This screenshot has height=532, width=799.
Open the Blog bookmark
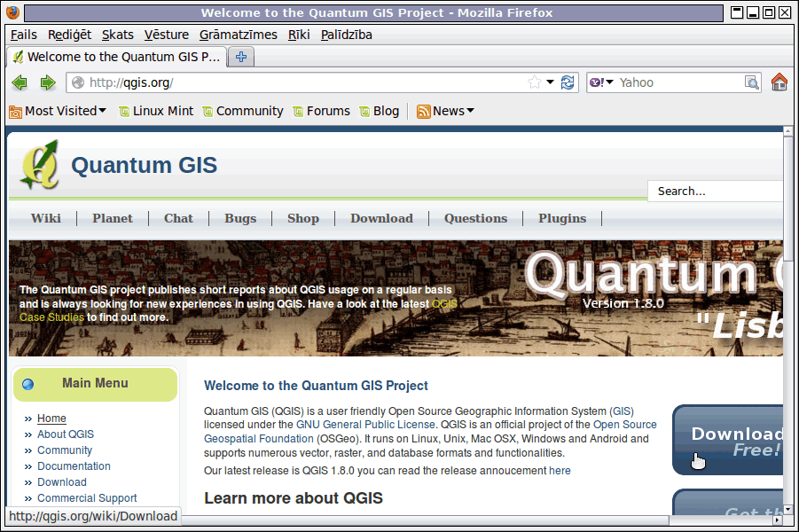(x=380, y=111)
